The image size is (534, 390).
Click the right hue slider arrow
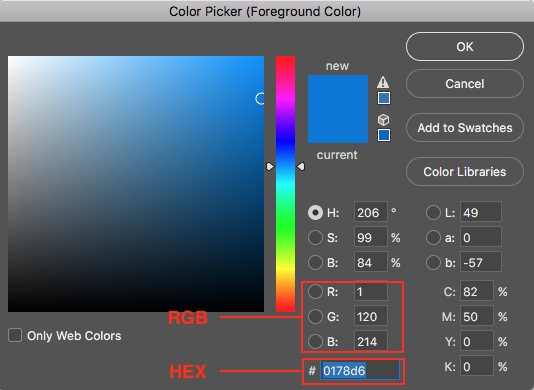(x=301, y=167)
